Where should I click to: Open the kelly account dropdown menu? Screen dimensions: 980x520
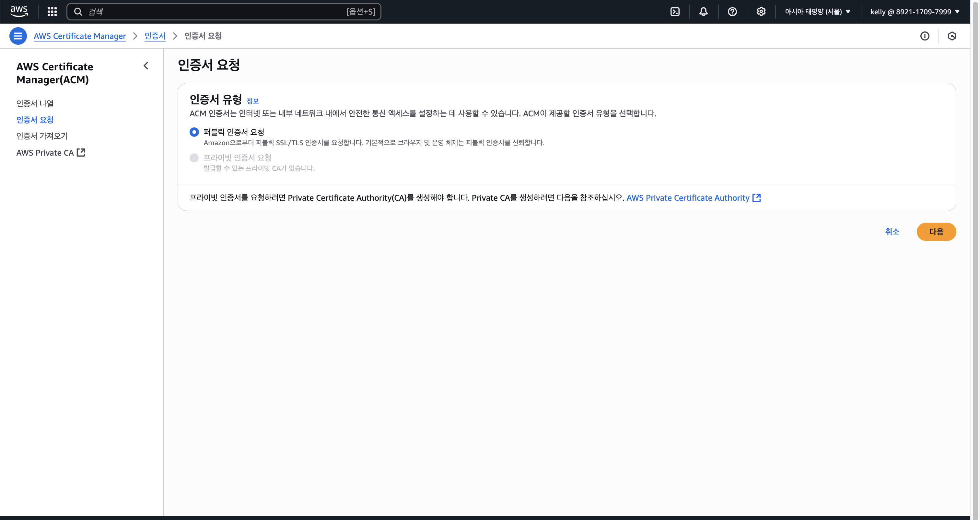(x=915, y=11)
